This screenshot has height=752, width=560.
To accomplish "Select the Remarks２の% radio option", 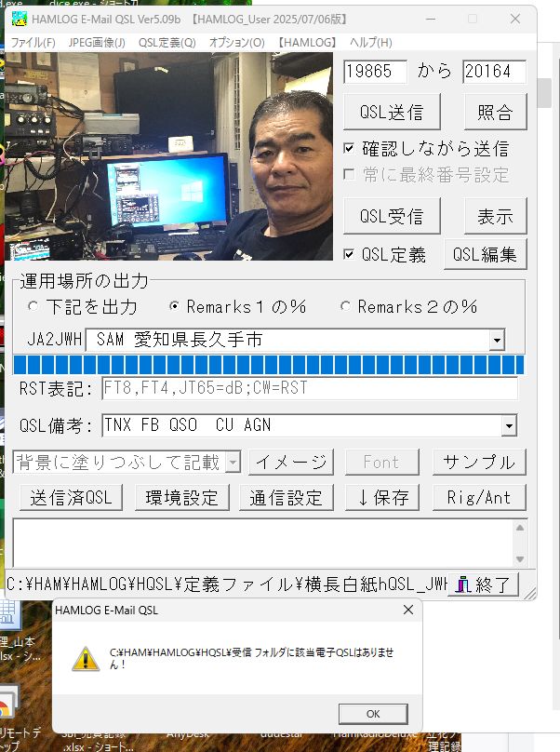I will pos(346,306).
